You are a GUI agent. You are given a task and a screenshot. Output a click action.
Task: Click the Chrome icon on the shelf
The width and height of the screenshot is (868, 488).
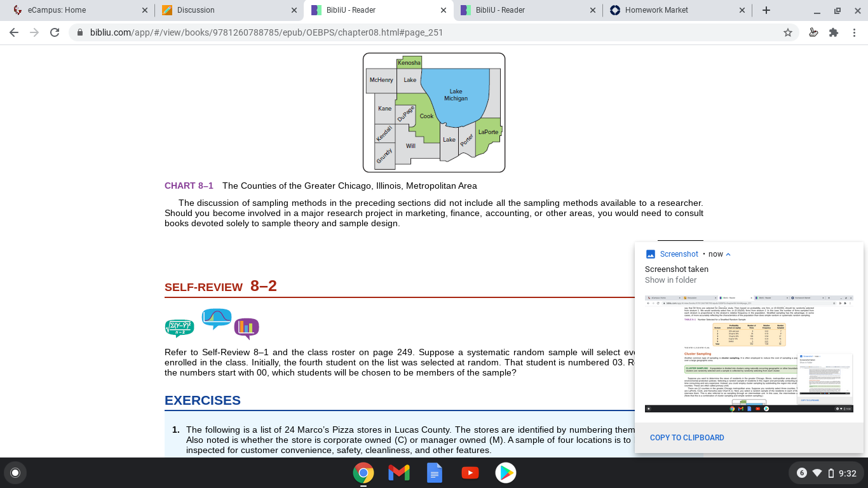point(363,473)
